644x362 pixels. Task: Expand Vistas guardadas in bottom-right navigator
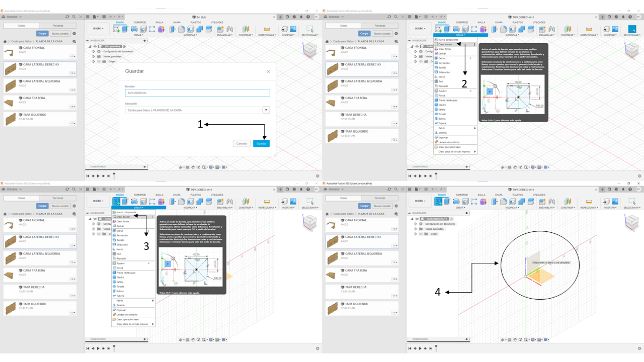(x=415, y=229)
